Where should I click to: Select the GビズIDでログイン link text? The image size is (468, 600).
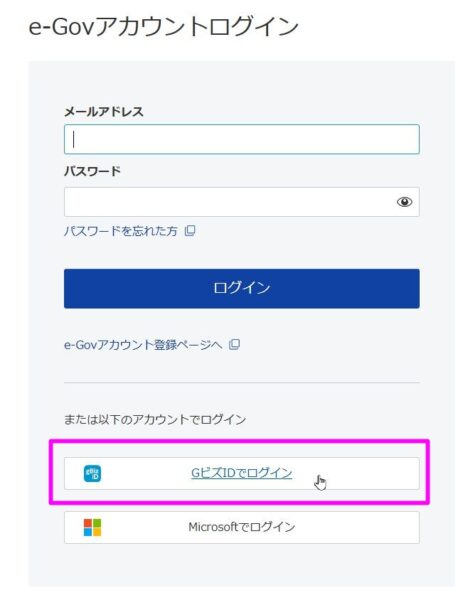point(242,473)
